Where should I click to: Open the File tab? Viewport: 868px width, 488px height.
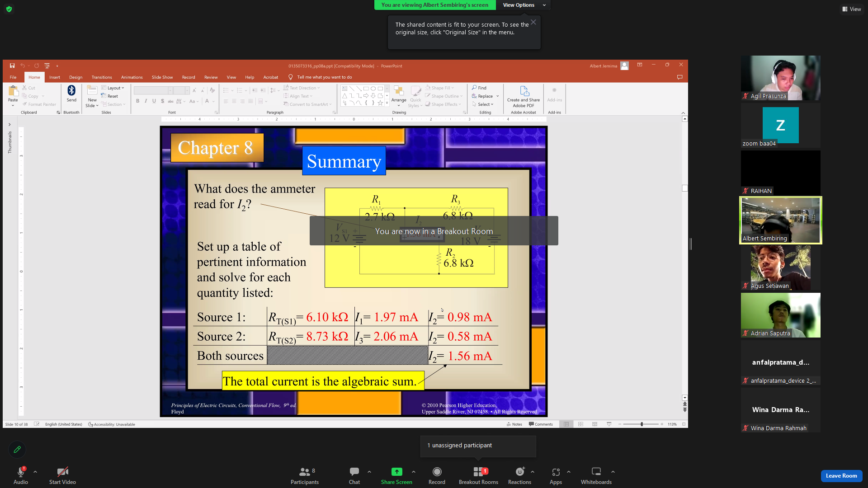[x=13, y=77]
